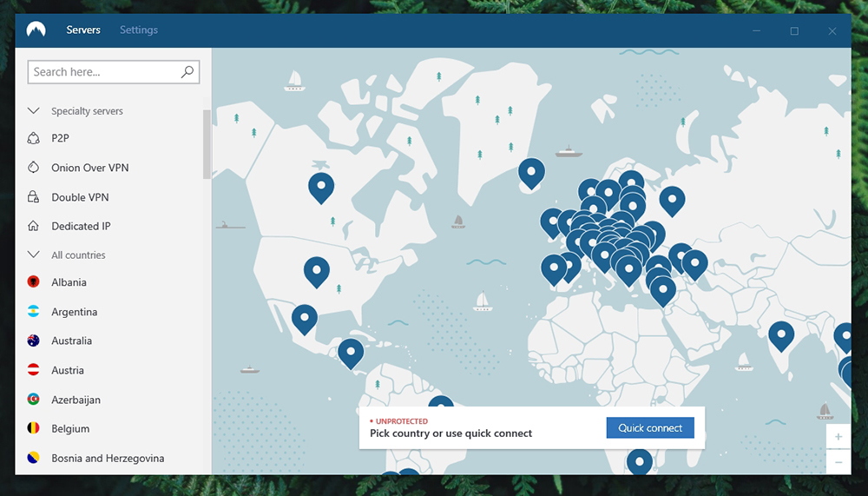Click the NordVPN mountain logo
868x496 pixels.
tap(36, 30)
